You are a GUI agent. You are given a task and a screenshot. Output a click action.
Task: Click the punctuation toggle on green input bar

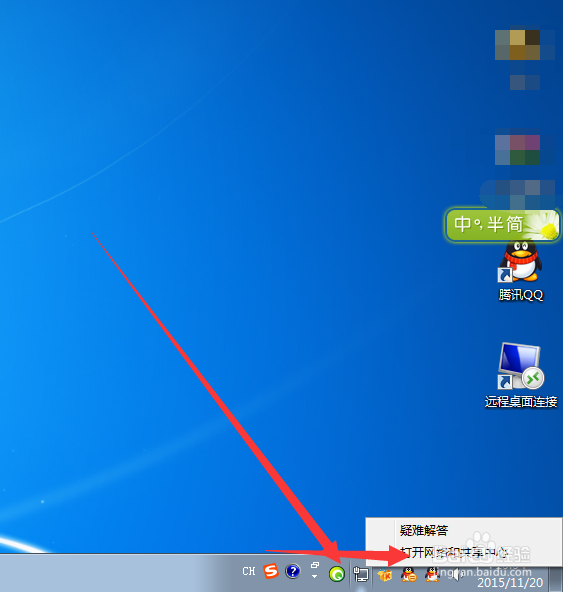(478, 225)
